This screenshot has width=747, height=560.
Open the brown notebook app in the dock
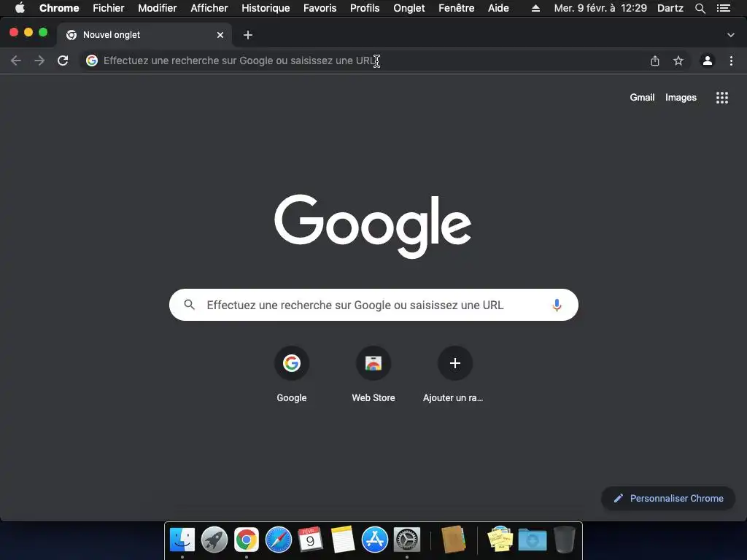454,540
